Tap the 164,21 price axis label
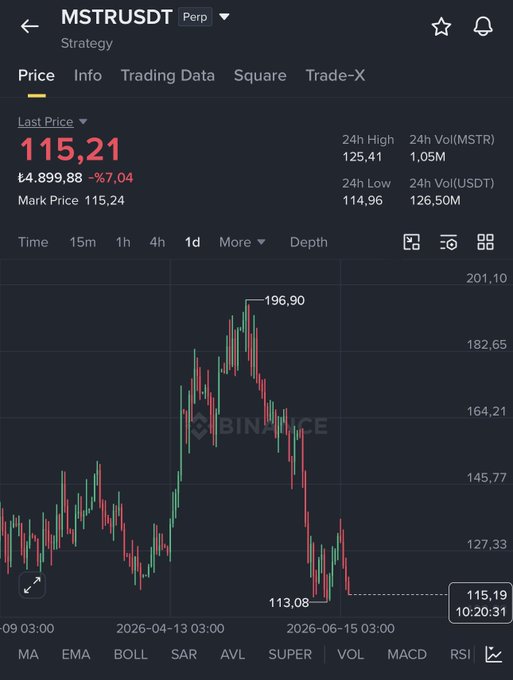 tap(487, 411)
